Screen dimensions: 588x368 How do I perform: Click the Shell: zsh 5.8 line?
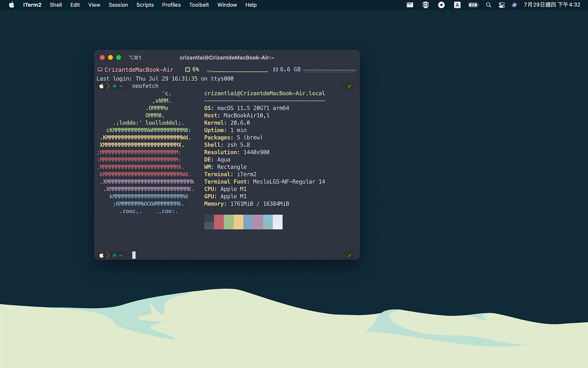tap(227, 145)
